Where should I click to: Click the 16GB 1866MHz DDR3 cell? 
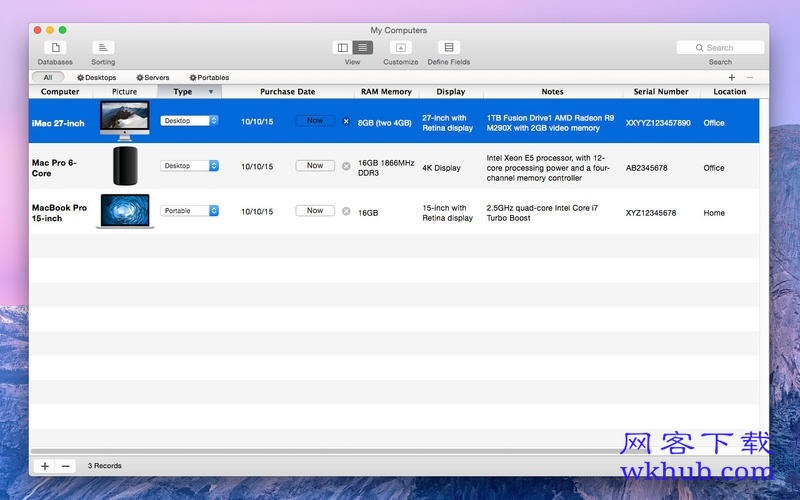pyautogui.click(x=386, y=168)
